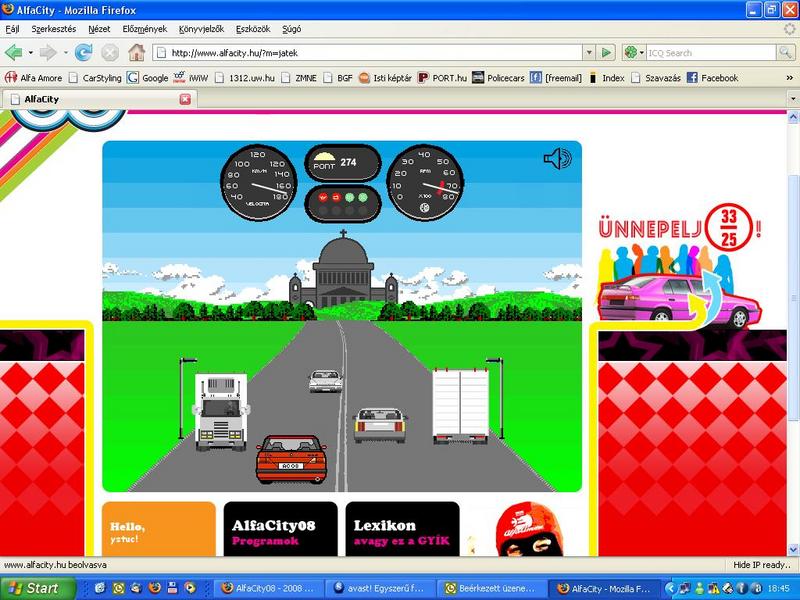Image resolution: width=800 pixels, height=600 pixels.
Task: Open the list all tabs dropdown
Action: click(793, 99)
